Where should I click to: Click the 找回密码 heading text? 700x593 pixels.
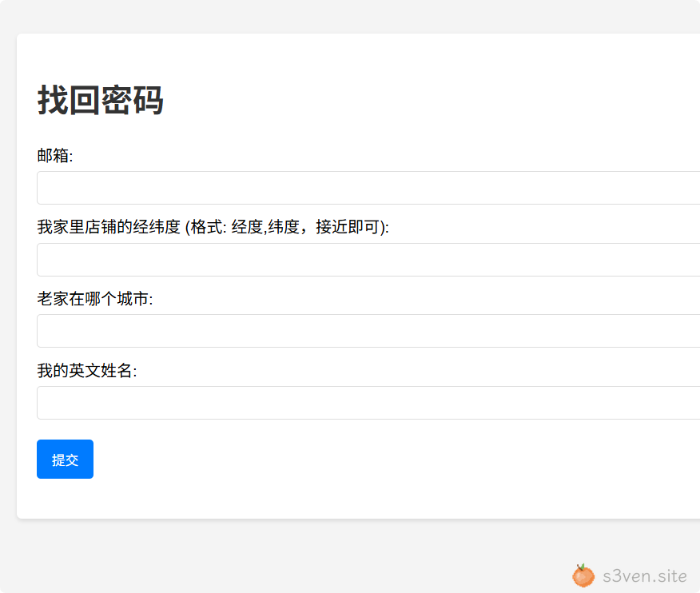101,100
